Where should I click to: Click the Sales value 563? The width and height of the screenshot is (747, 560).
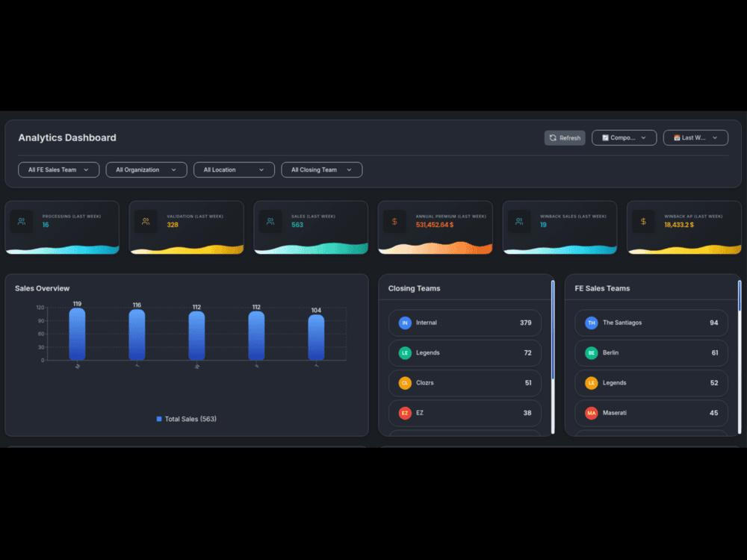[297, 225]
